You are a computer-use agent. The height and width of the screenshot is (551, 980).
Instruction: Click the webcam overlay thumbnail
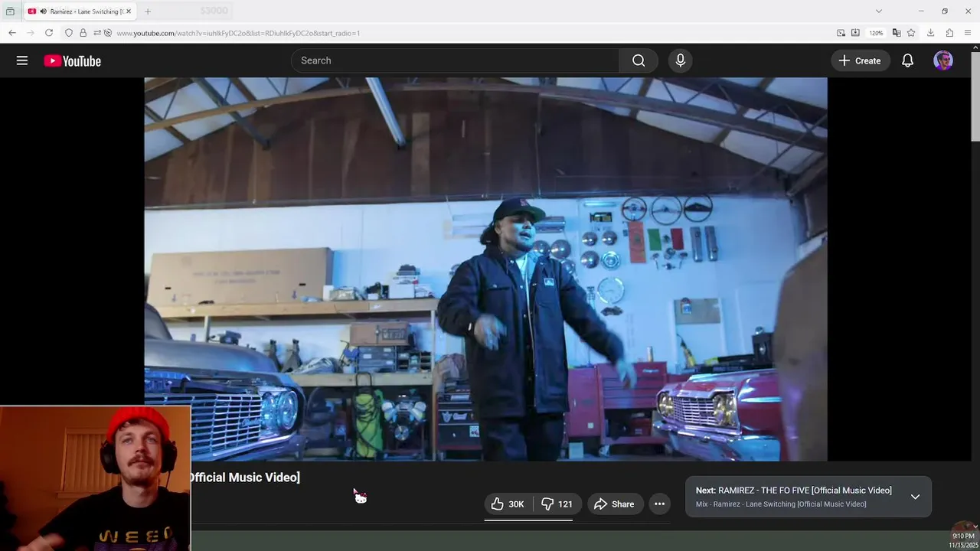(x=95, y=478)
